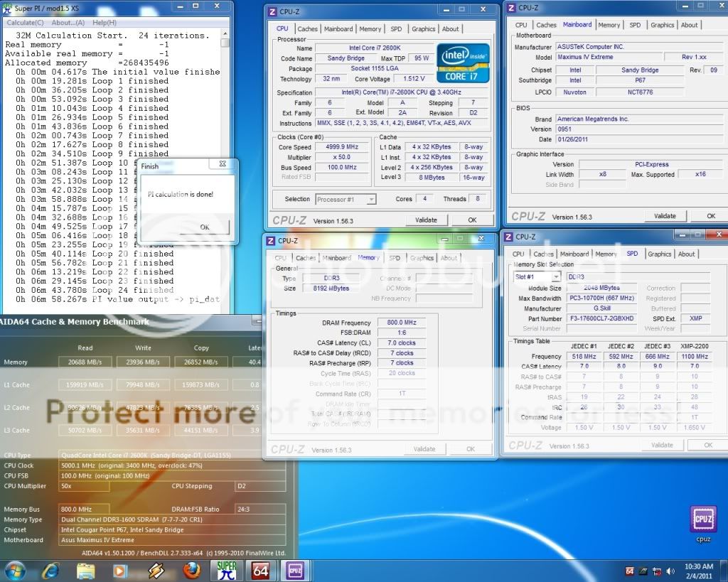Screen dimensions: 728x582
Task: Select the motherboard model 'Maximus IV Extreme' field
Action: pyautogui.click(x=608, y=57)
